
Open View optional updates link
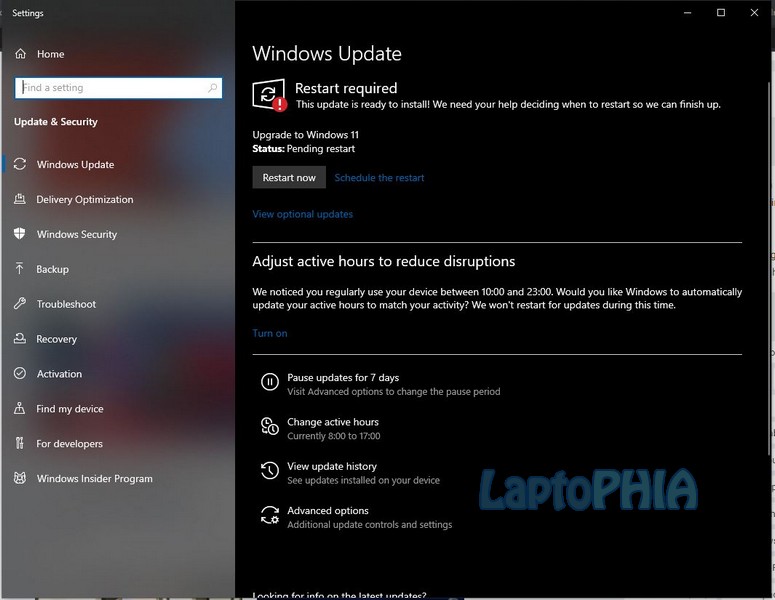pos(302,214)
